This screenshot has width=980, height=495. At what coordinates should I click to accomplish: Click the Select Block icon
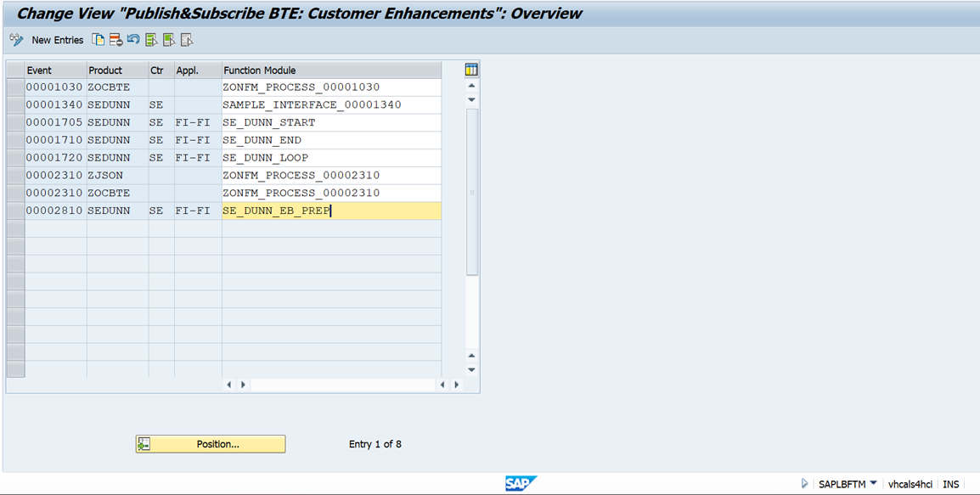pyautogui.click(x=169, y=40)
